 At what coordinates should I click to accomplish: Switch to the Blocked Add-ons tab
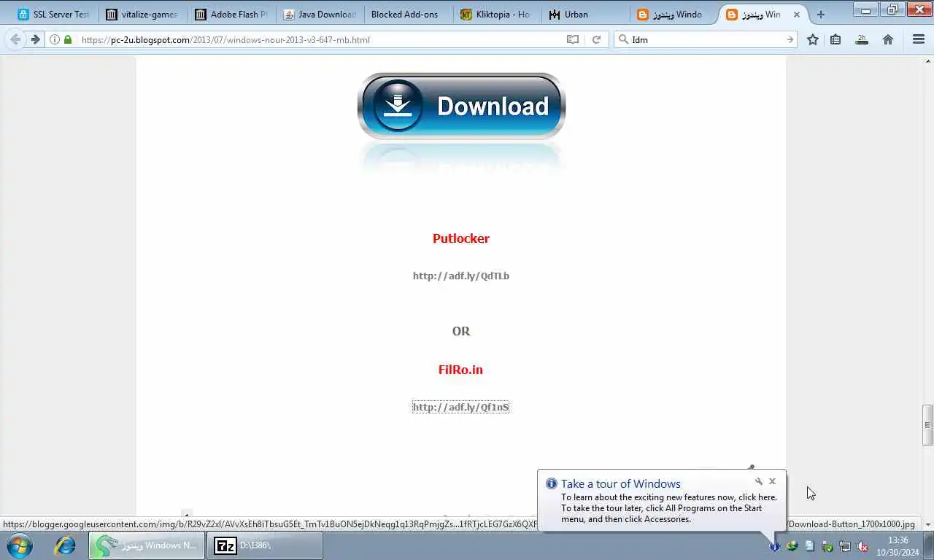pyautogui.click(x=409, y=14)
